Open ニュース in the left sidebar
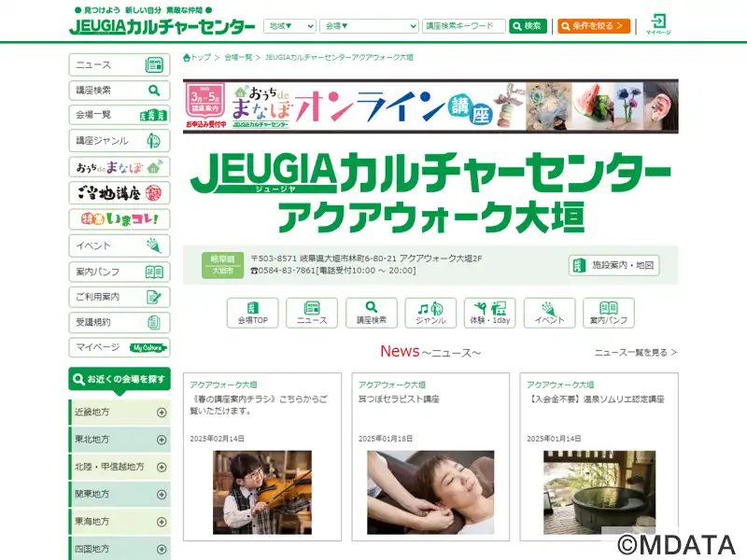The width and height of the screenshot is (747, 560). [x=120, y=64]
